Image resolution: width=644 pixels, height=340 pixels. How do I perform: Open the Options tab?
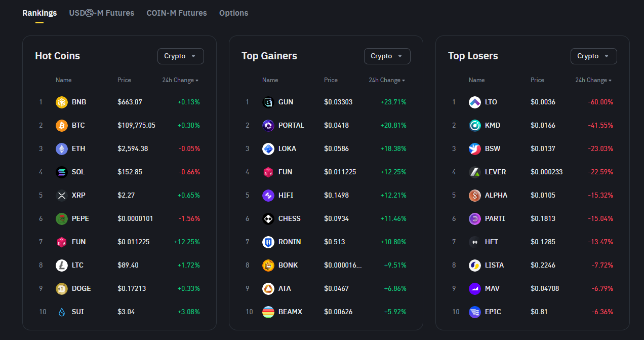233,13
